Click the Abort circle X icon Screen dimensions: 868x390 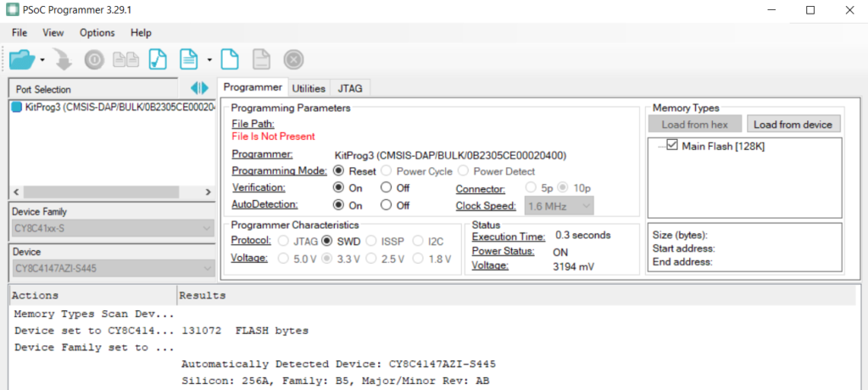pyautogui.click(x=294, y=59)
